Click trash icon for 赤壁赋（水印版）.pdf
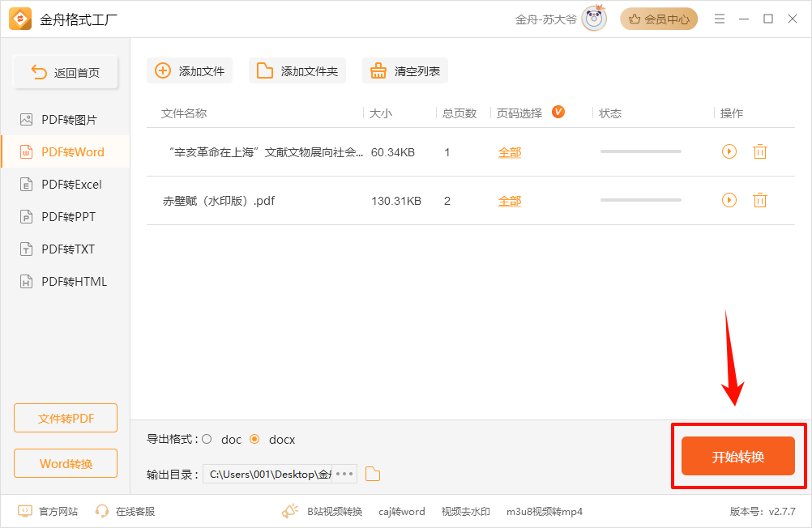 point(759,200)
